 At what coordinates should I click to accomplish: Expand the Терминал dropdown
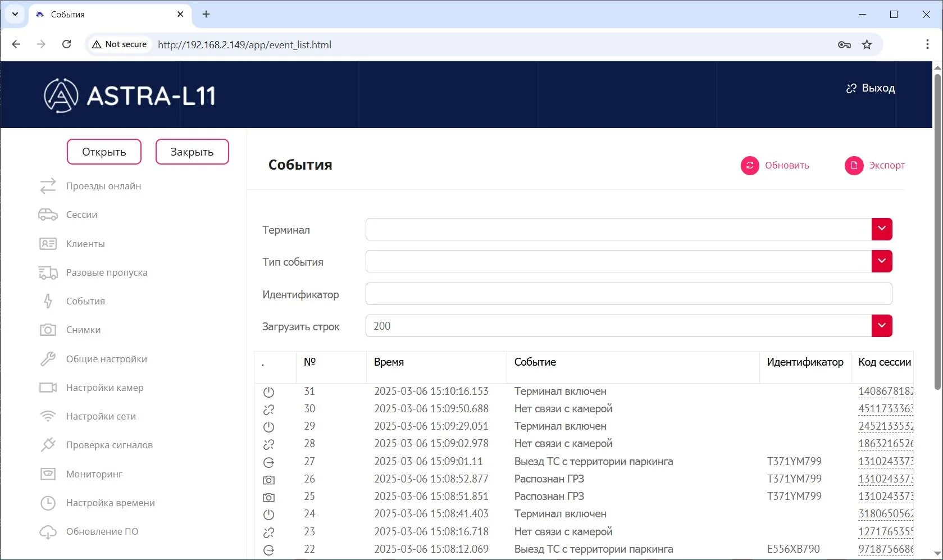[x=882, y=229]
